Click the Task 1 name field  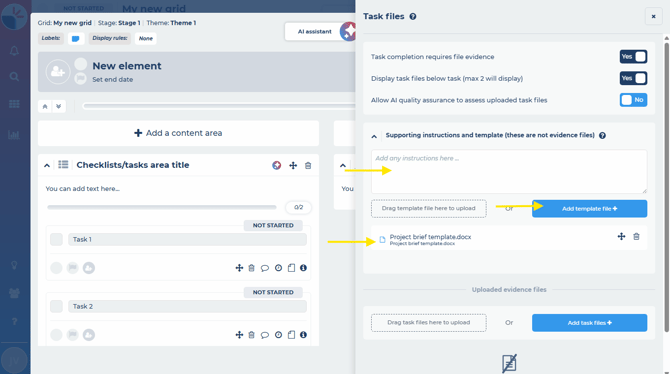(x=187, y=239)
